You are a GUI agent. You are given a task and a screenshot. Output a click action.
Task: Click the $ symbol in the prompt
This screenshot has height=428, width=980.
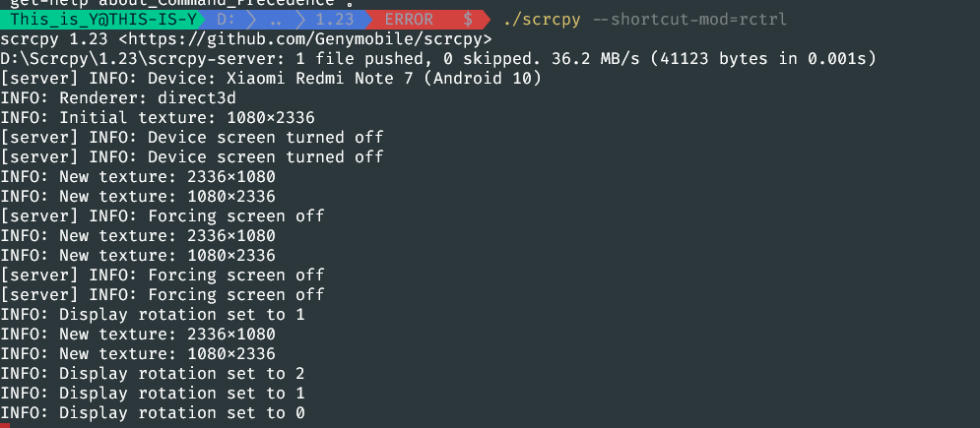[x=468, y=20]
